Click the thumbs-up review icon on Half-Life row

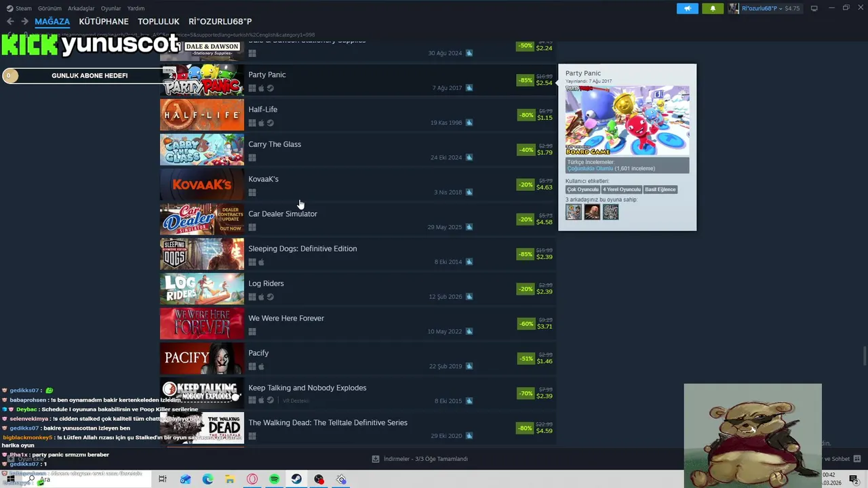469,123
